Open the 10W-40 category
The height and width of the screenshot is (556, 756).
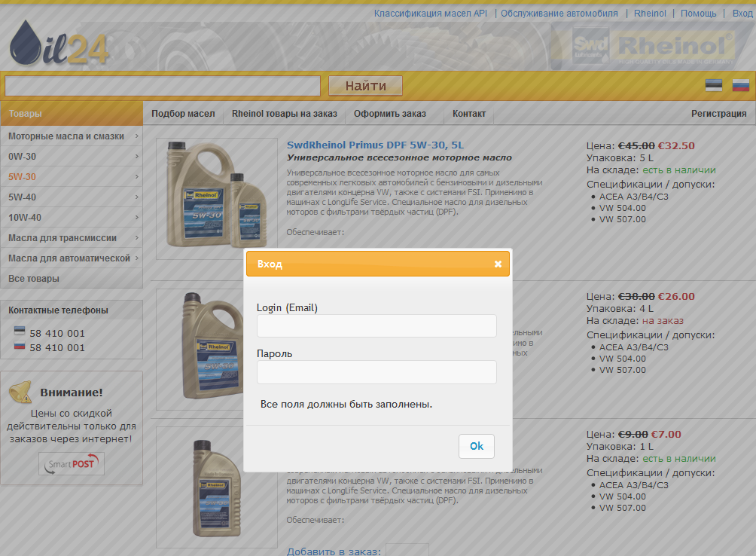pos(72,217)
